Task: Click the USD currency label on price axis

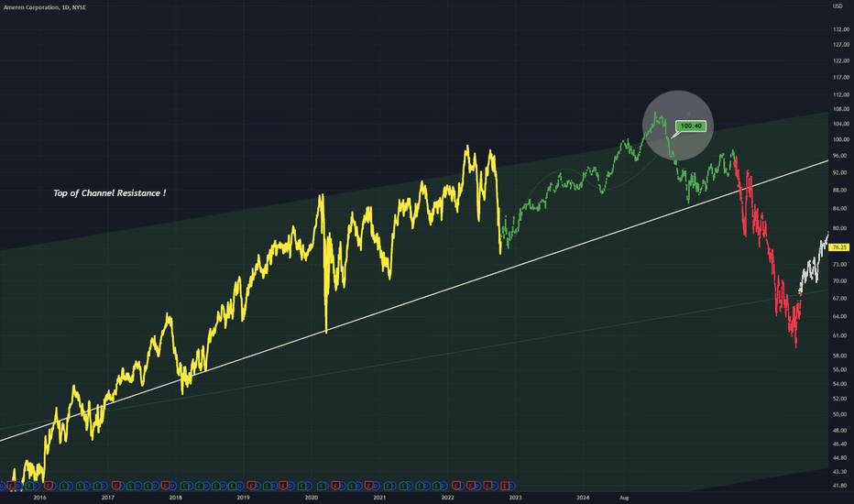Action: click(x=838, y=6)
